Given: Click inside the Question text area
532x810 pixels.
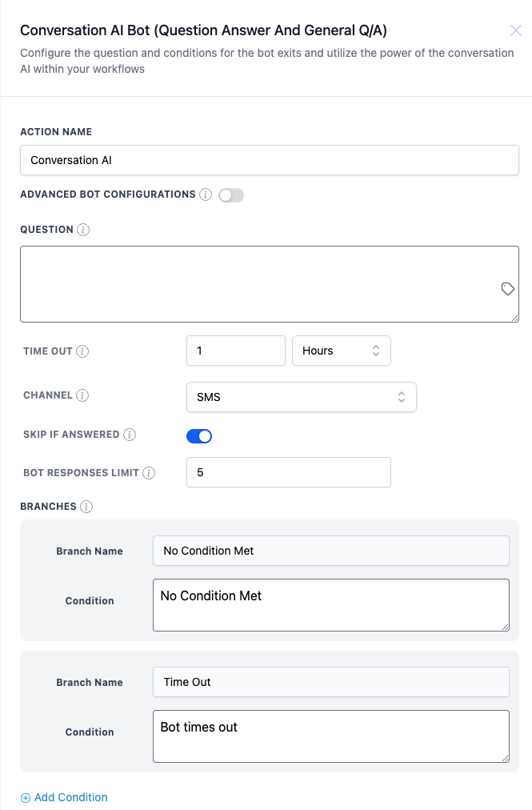Looking at the screenshot, I should click(256, 283).
